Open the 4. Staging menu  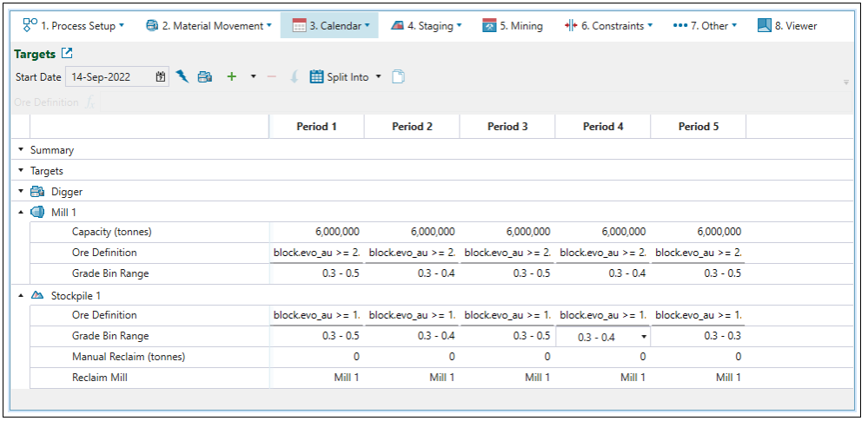426,25
